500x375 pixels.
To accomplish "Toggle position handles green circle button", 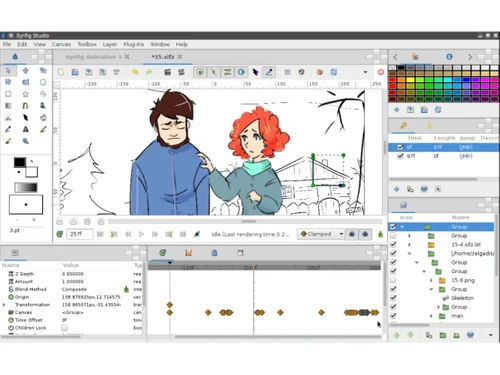I will tap(200, 72).
